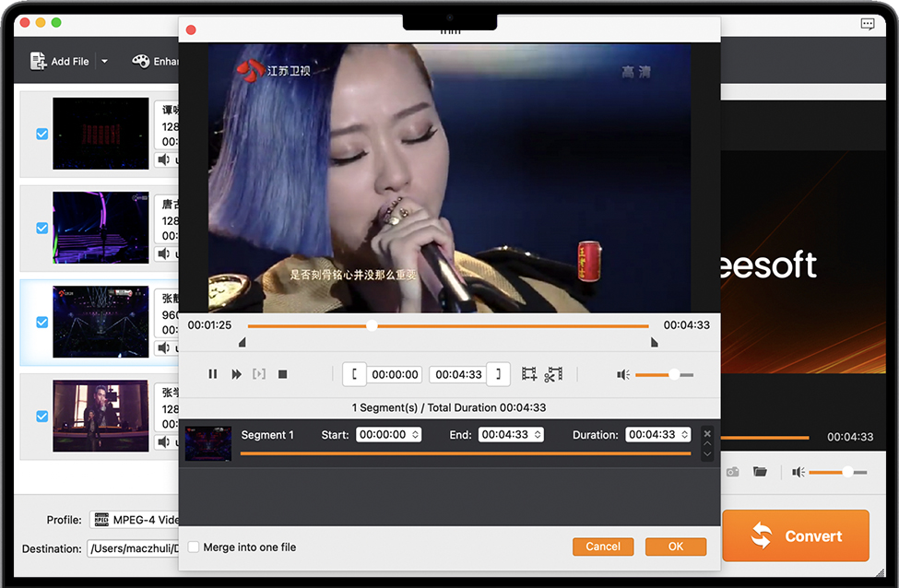Image resolution: width=899 pixels, height=588 pixels.
Task: Pause the video preview playback
Action: [213, 374]
